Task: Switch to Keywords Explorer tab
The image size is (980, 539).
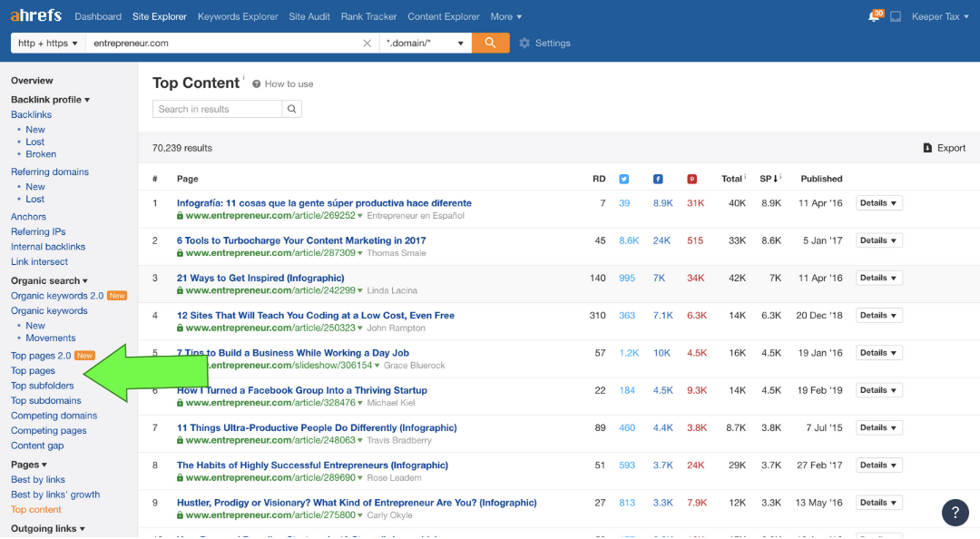Action: [237, 16]
